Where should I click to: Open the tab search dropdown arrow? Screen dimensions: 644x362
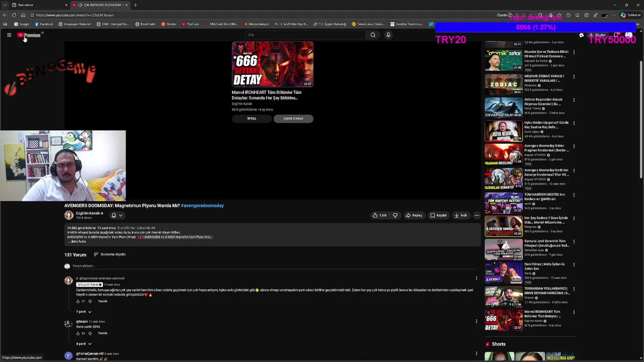[x=5, y=5]
